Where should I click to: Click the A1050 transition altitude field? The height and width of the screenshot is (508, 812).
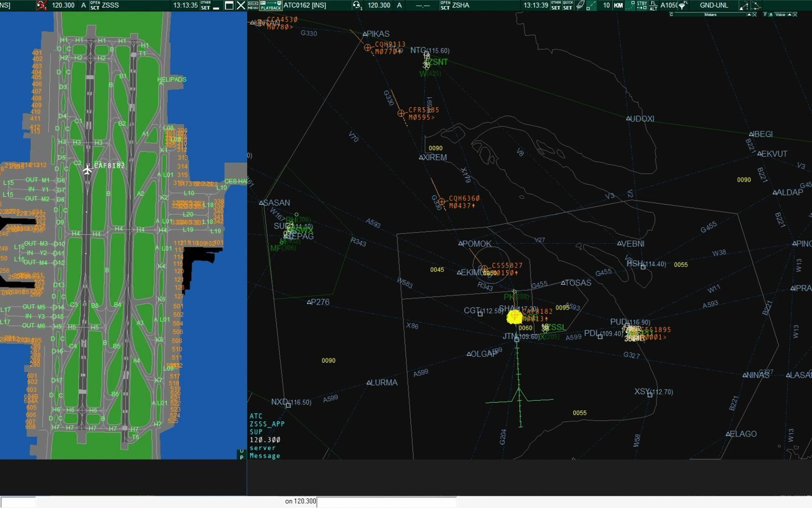668,5
